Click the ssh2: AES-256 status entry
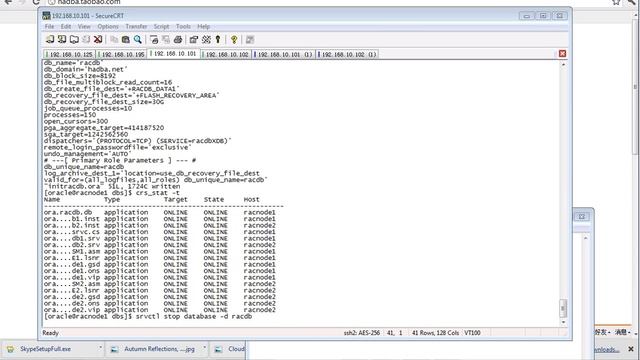 click(x=362, y=333)
